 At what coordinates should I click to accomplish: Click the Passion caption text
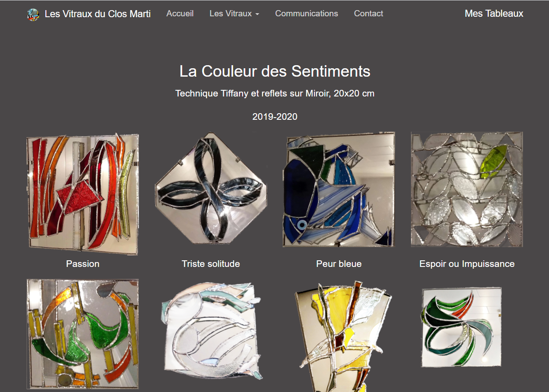point(82,264)
